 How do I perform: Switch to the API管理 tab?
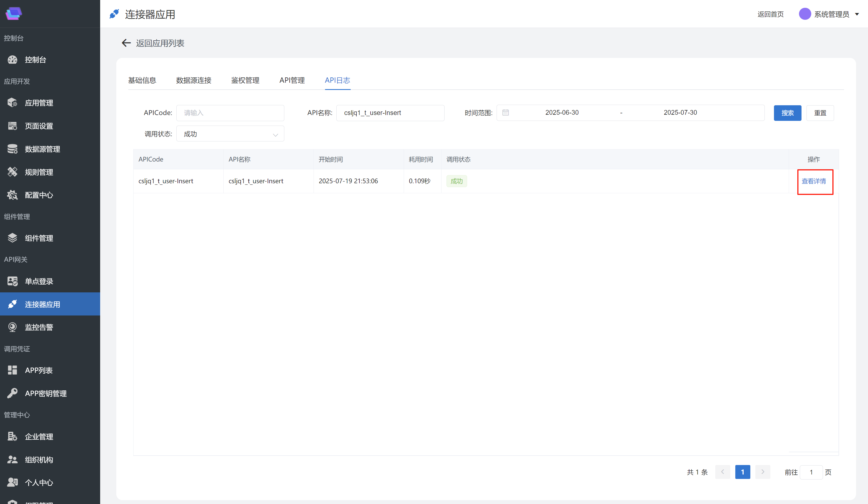[x=292, y=80]
